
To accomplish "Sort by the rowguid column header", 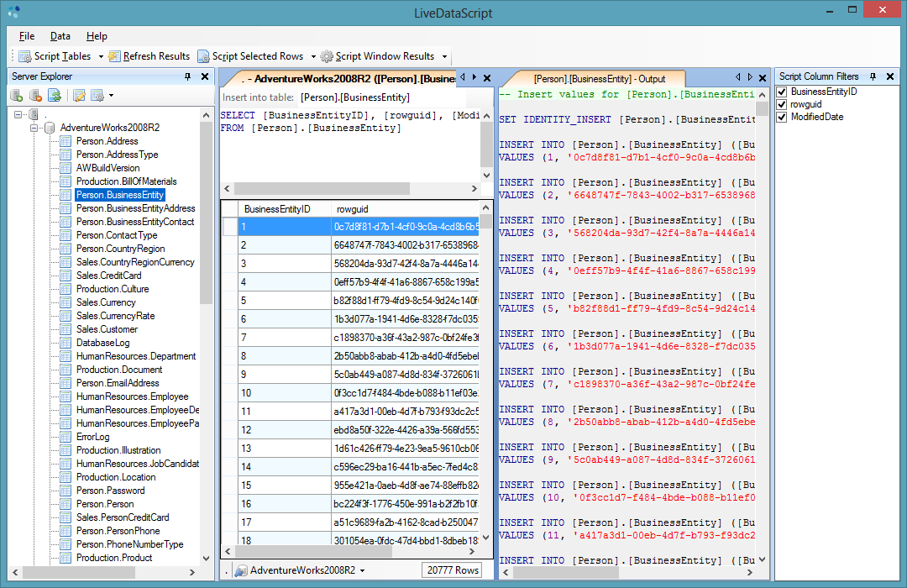I will (x=406, y=209).
